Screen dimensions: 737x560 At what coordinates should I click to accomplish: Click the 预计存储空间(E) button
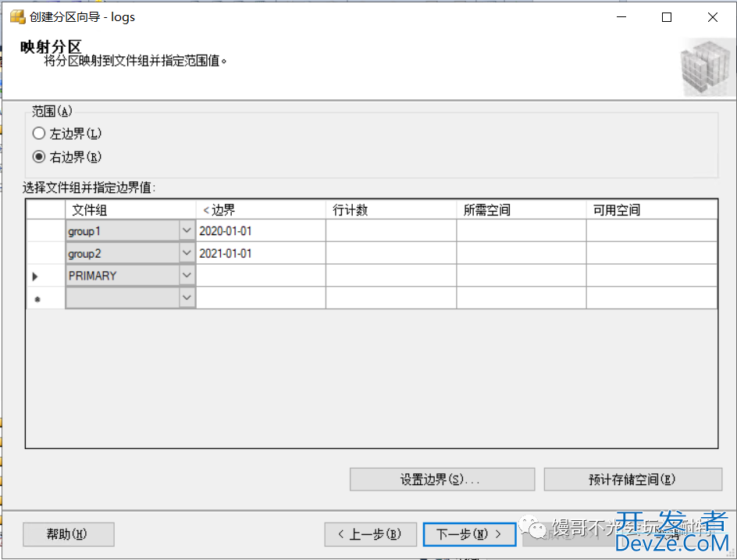[x=632, y=479]
